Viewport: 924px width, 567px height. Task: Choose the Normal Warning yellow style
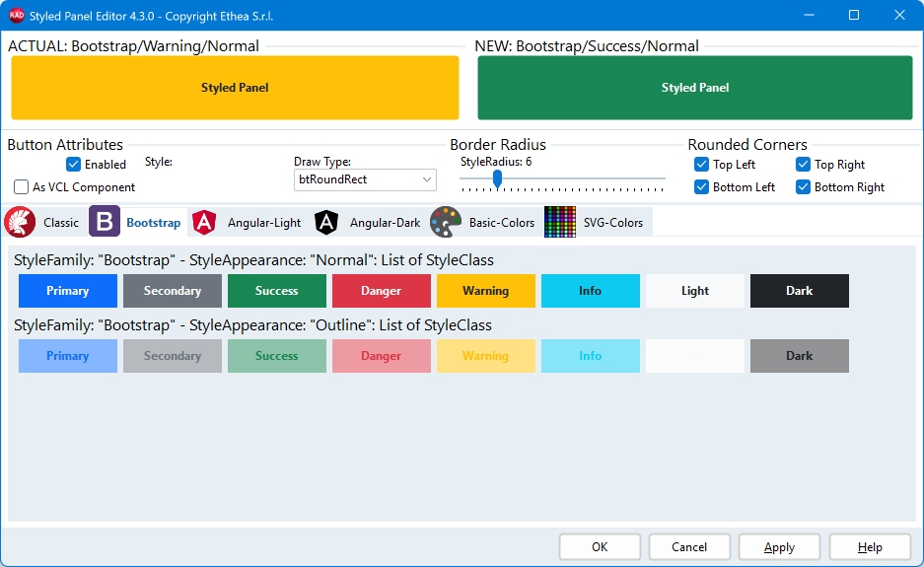(x=485, y=291)
